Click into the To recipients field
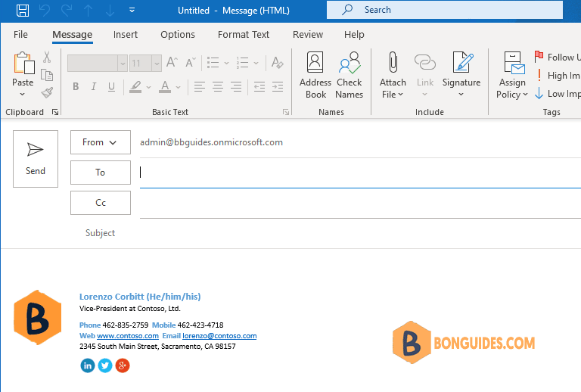This screenshot has width=581, height=392. 360,173
